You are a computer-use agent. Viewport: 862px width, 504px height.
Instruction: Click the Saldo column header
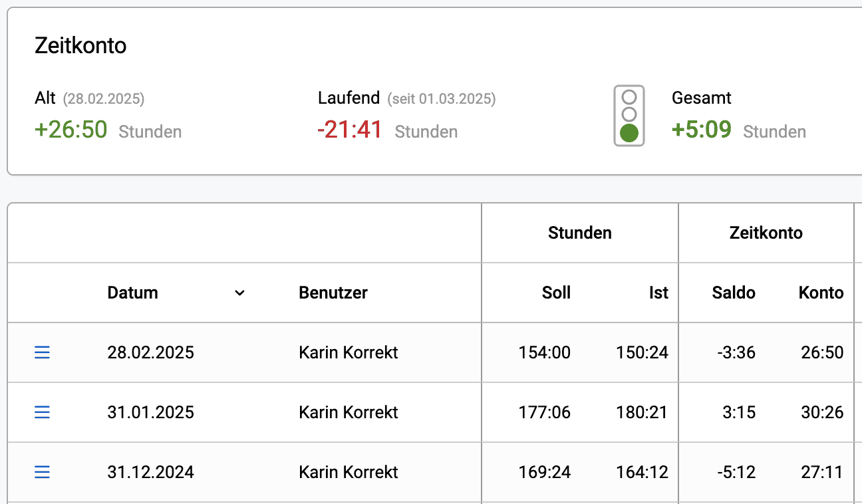click(x=734, y=293)
